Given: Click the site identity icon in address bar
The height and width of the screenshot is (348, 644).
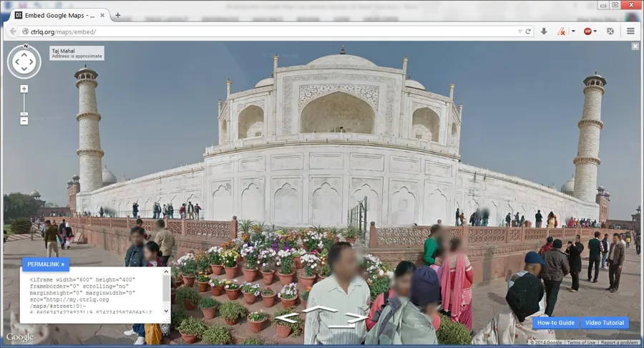Looking at the screenshot, I should 26,32.
